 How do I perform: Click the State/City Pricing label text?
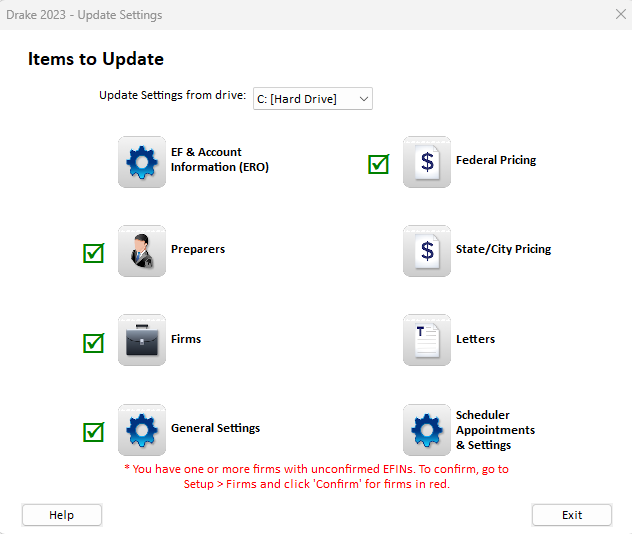pyautogui.click(x=503, y=249)
